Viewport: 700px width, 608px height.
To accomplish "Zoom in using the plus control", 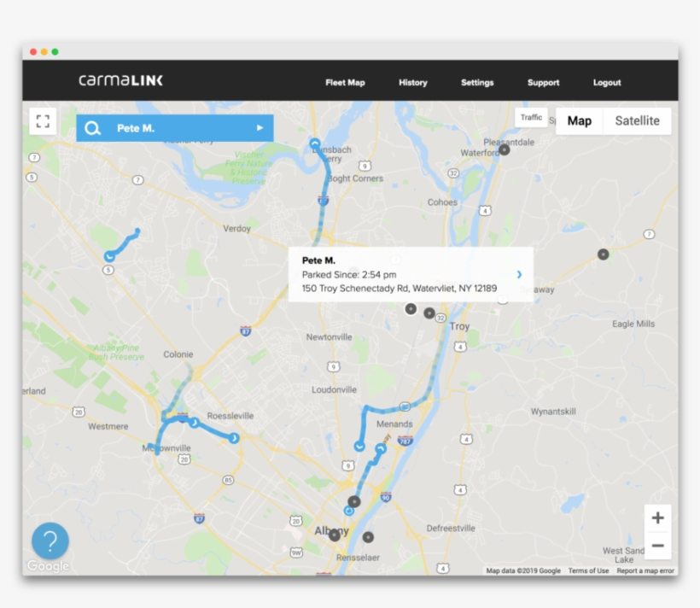I will click(658, 517).
